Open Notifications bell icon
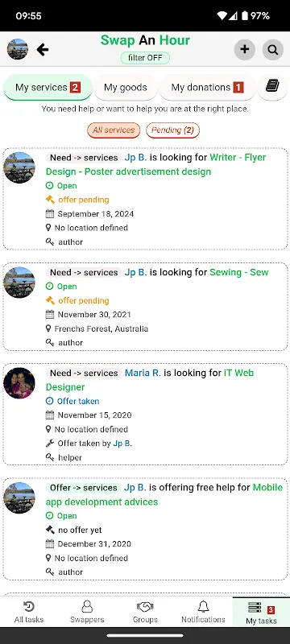 coord(203,606)
